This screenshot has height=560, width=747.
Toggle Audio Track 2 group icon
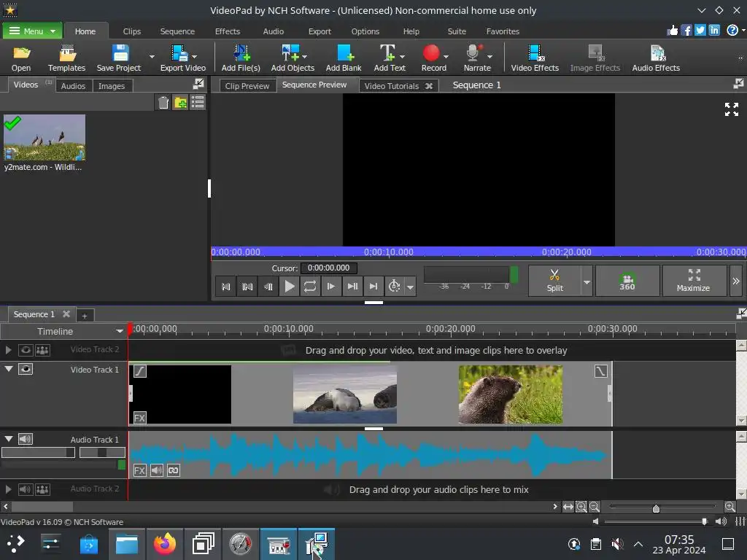42,489
